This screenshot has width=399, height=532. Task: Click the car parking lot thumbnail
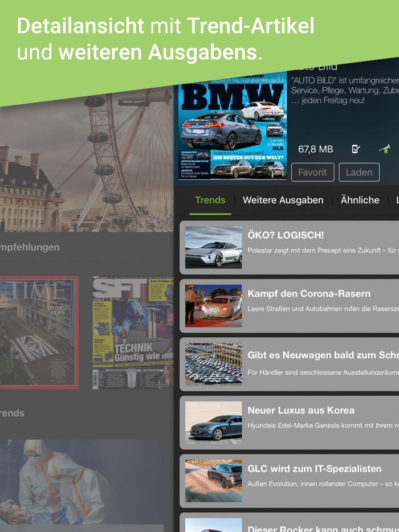(x=214, y=364)
